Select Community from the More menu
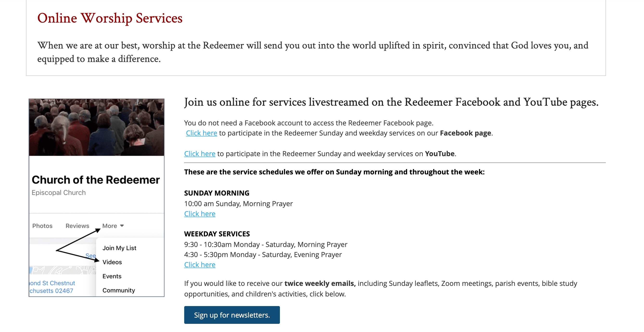644x332 pixels. 118,290
